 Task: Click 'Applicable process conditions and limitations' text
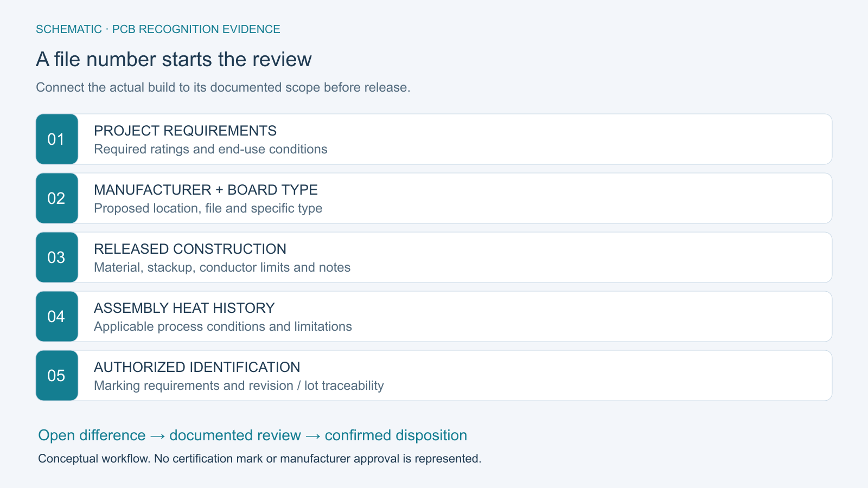tap(223, 326)
